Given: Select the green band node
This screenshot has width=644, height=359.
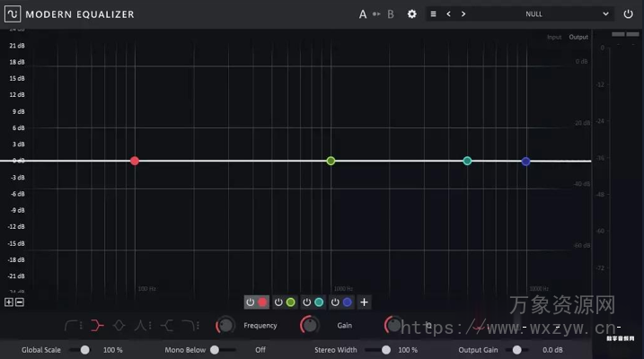Looking at the screenshot, I should coord(331,161).
